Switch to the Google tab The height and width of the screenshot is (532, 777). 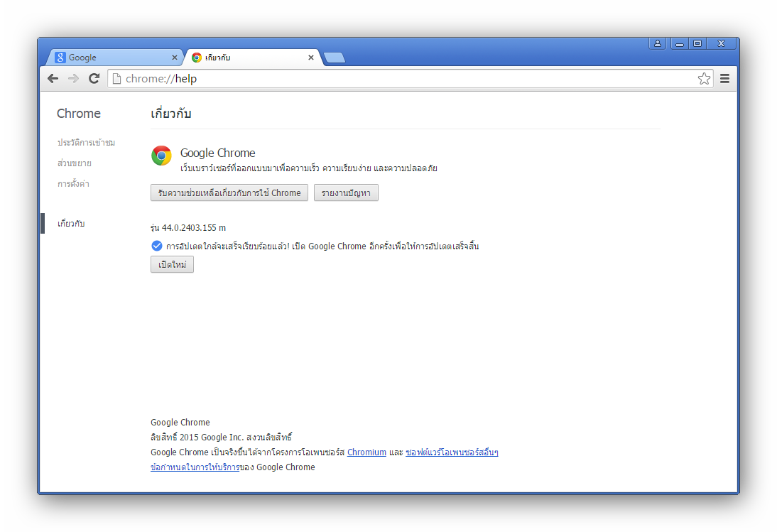(115, 58)
